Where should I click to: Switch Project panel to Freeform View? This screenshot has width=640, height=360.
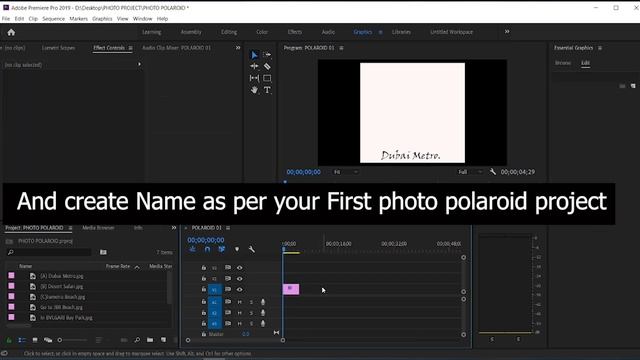48,340
